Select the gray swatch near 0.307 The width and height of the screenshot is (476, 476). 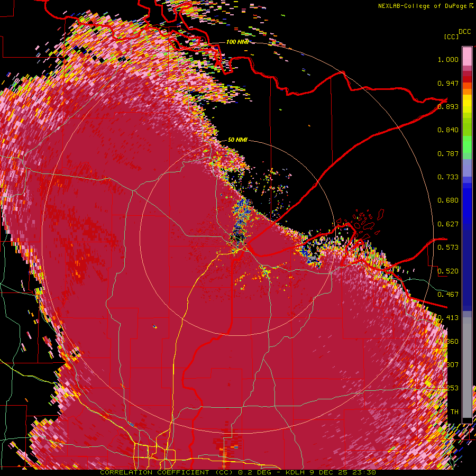pyautogui.click(x=467, y=368)
